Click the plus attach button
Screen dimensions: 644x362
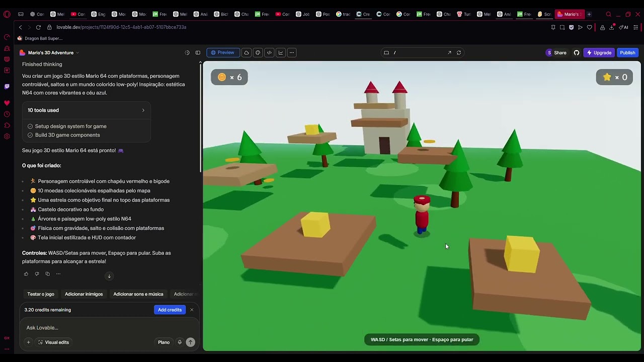(x=28, y=342)
